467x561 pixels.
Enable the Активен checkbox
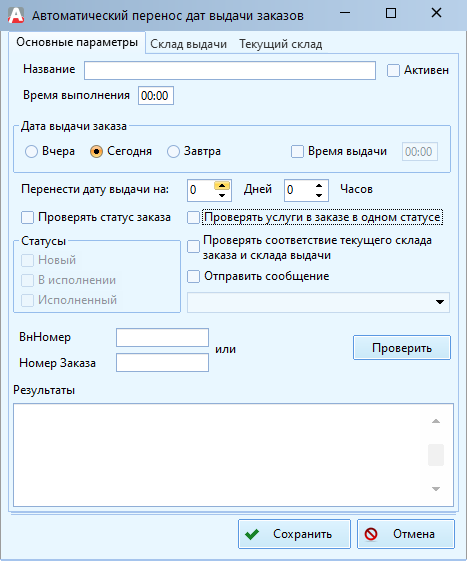393,70
